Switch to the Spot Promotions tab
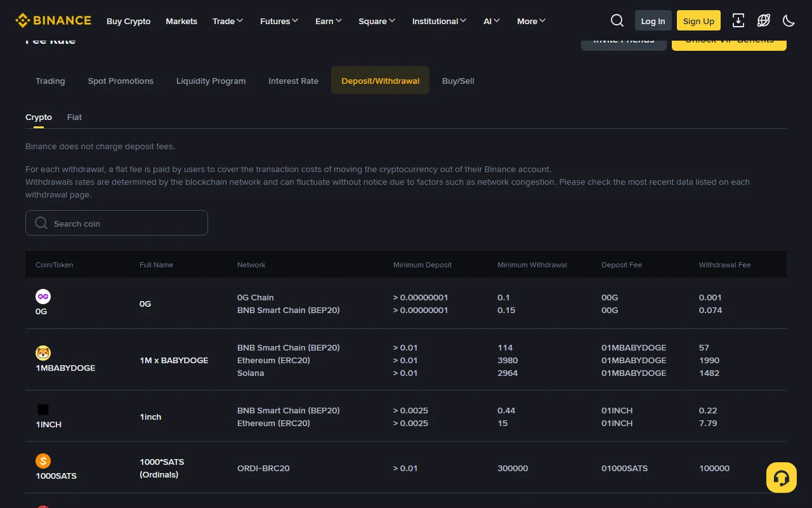Screen dimensions: 812x508 coord(121,81)
